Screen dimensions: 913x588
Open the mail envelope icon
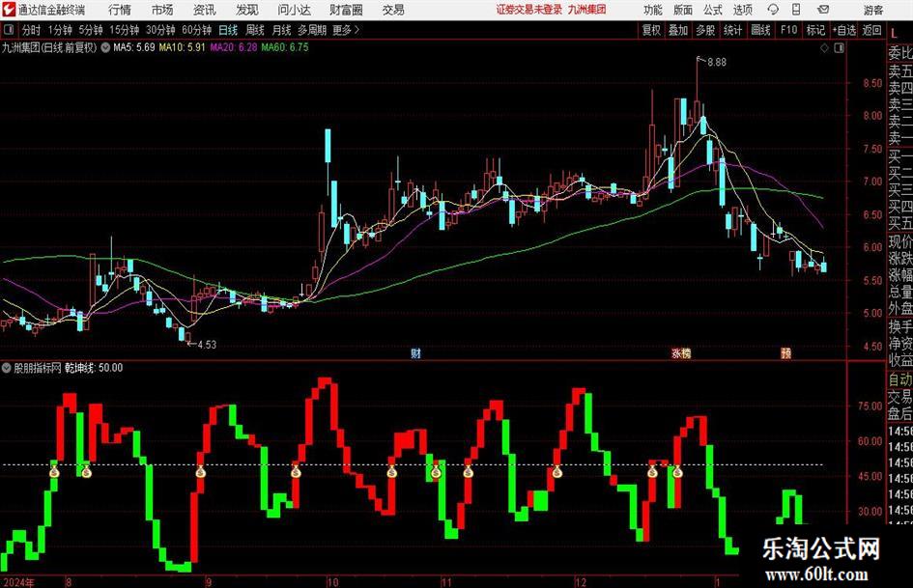823,10
